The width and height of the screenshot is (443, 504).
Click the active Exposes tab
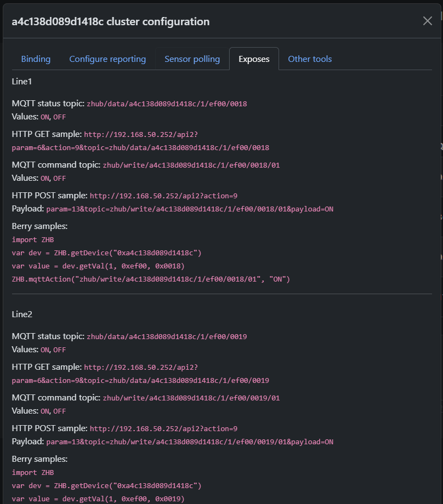[x=254, y=59]
